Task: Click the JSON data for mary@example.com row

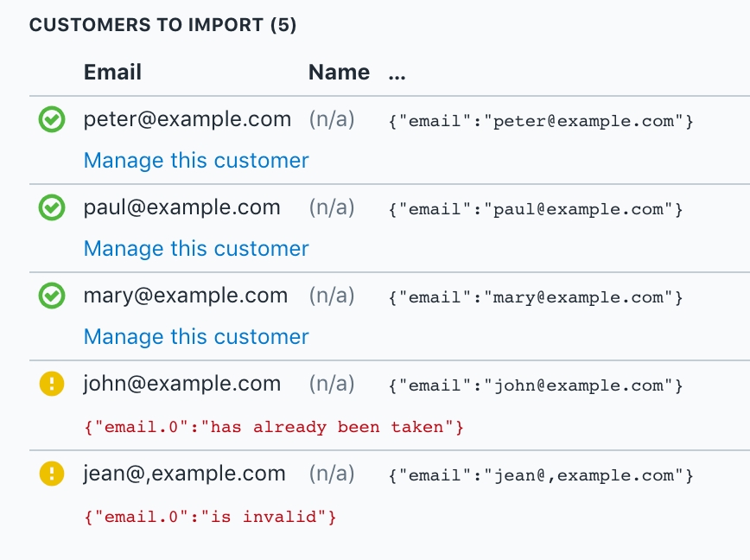Action: click(x=536, y=297)
